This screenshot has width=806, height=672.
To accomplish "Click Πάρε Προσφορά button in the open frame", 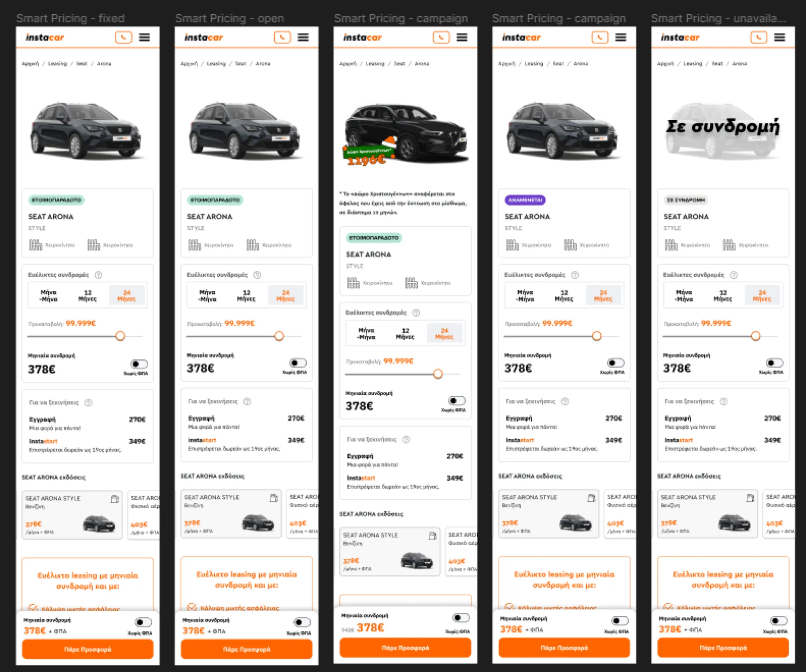I will point(247,649).
